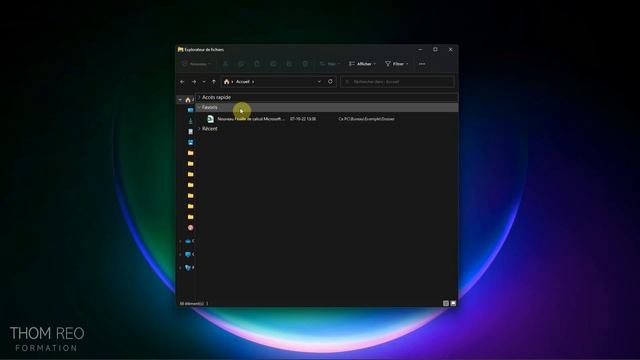Open the Afficher view dropdown

[362, 64]
